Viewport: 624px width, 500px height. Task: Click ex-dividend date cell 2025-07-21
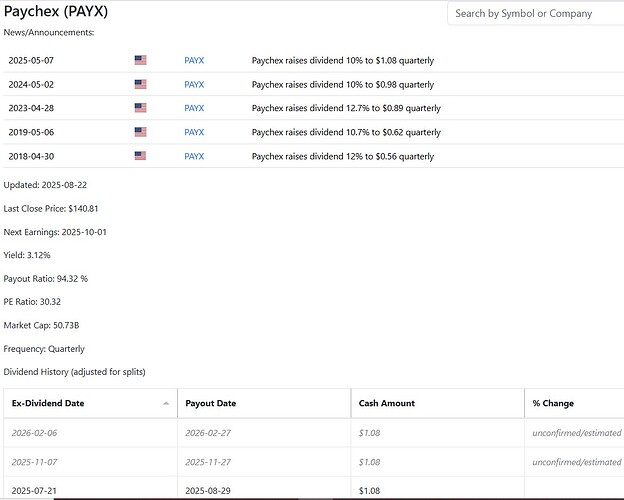pyautogui.click(x=34, y=491)
